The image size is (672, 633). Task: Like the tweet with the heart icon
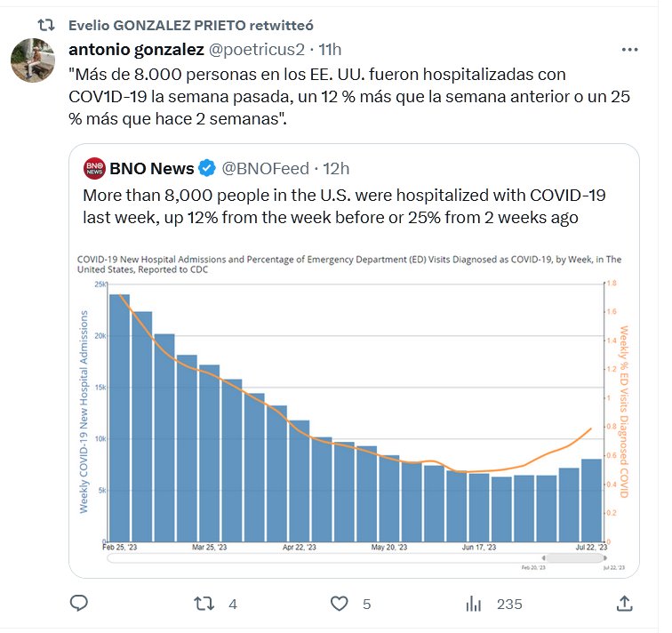pyautogui.click(x=339, y=604)
